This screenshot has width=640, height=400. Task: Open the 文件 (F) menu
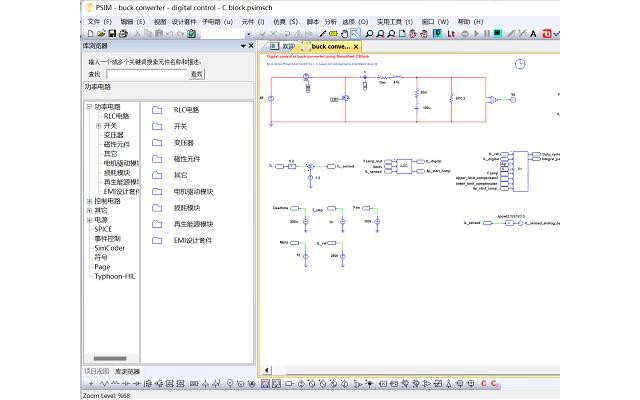point(99,21)
